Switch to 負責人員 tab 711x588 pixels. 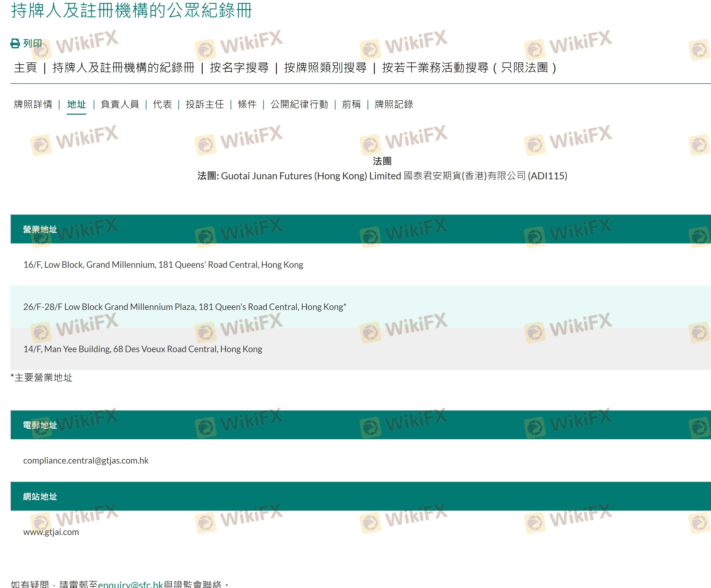(x=120, y=104)
